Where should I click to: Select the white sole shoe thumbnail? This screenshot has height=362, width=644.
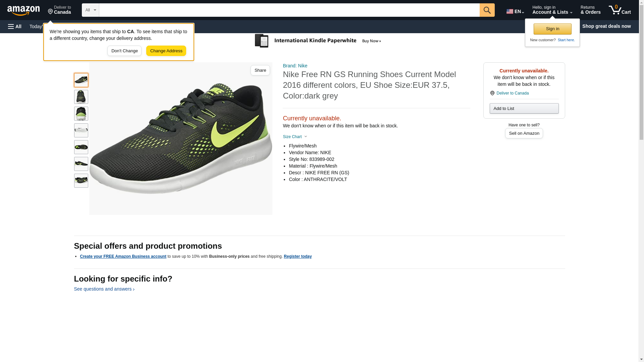[81, 130]
